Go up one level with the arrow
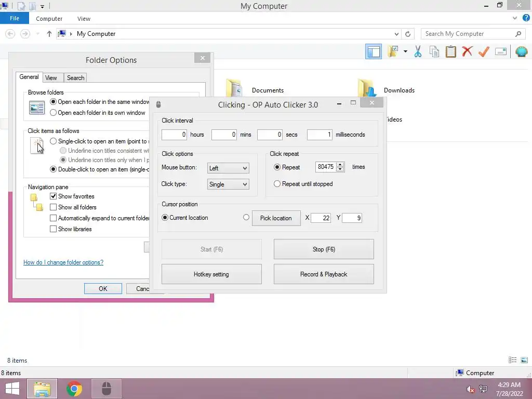The image size is (532, 399). tap(49, 34)
